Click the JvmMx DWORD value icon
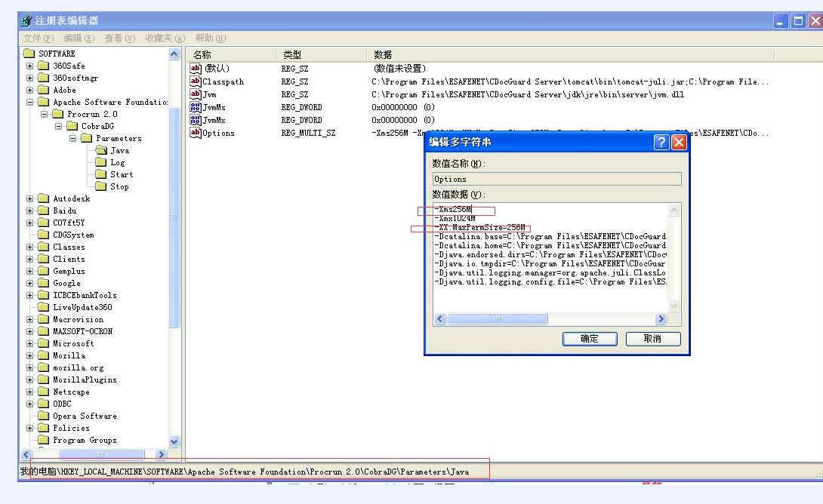Viewport: 823px width, 504px height. [196, 120]
